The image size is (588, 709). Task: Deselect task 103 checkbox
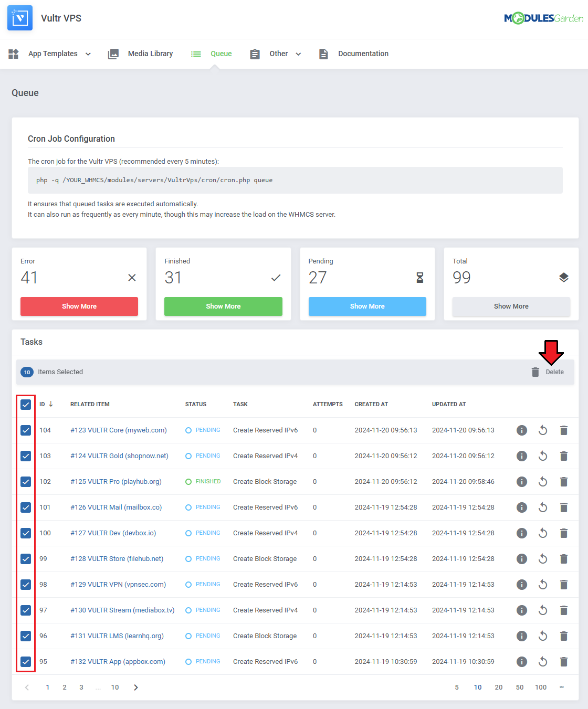click(x=26, y=456)
